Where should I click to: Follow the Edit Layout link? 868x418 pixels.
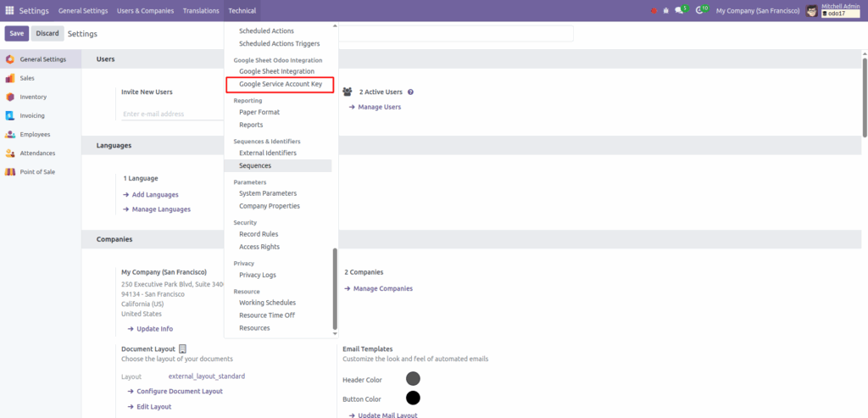click(x=149, y=407)
